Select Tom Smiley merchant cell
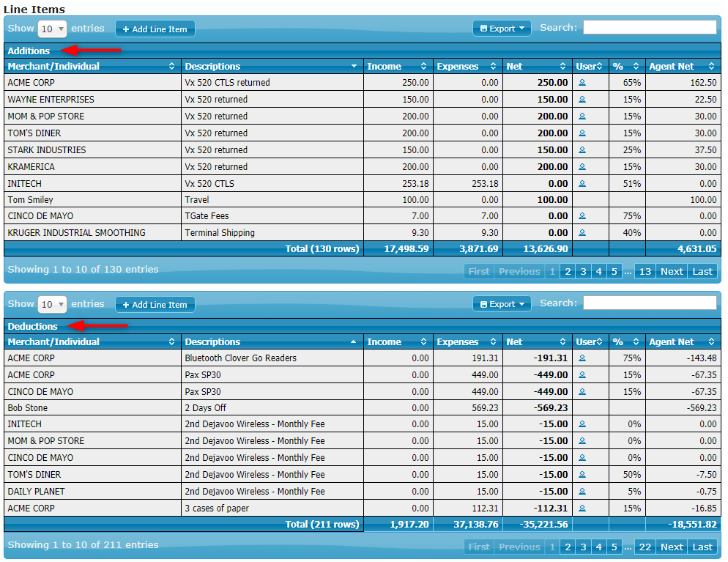 click(x=92, y=200)
